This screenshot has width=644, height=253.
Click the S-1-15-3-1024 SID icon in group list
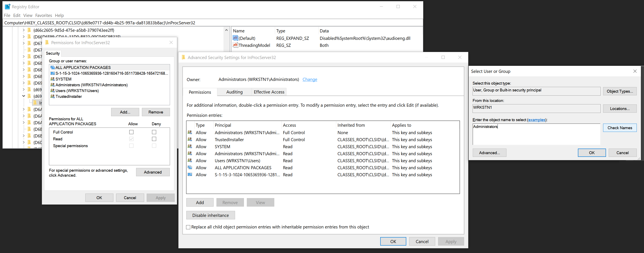click(x=52, y=73)
